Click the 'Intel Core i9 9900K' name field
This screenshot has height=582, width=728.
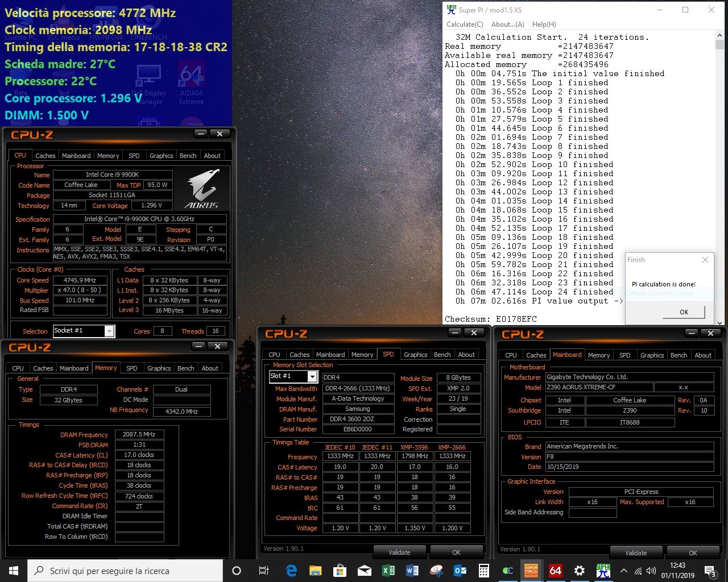(113, 174)
